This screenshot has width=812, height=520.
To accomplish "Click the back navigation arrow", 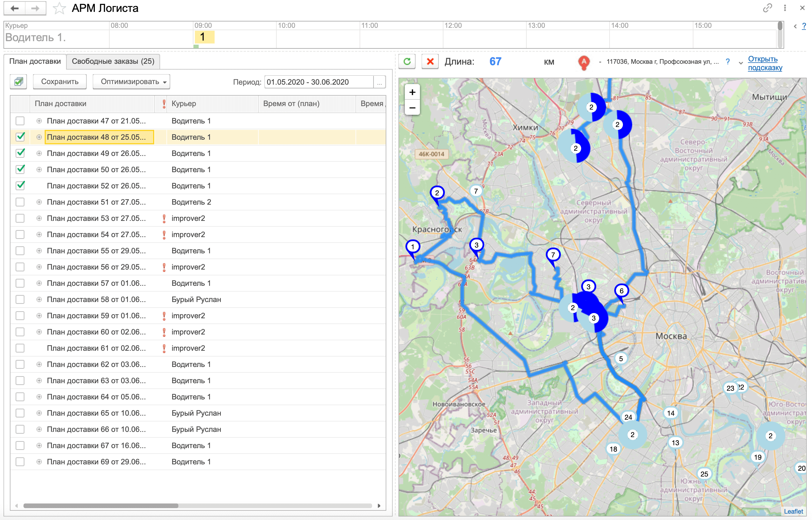I will (x=14, y=8).
